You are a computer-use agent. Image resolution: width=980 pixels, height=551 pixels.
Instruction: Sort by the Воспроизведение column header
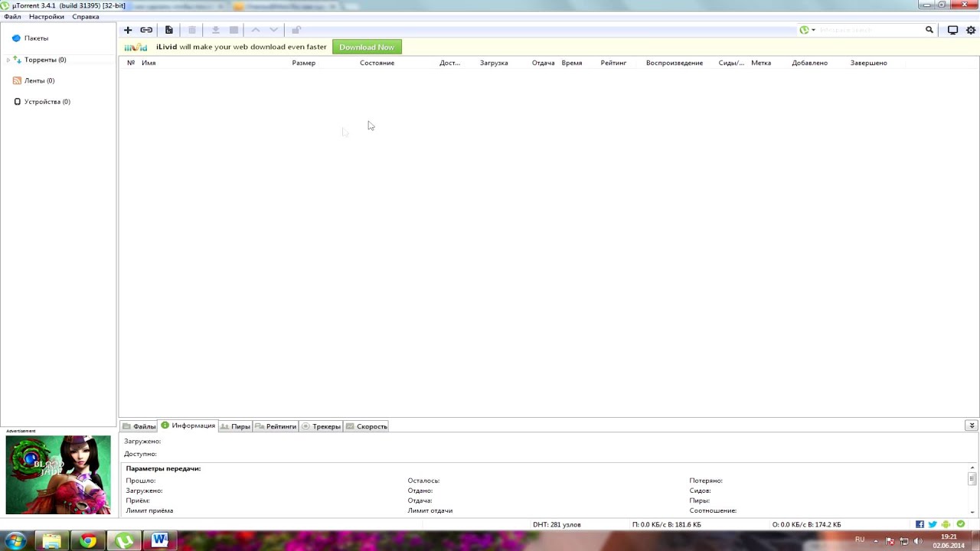tap(675, 63)
